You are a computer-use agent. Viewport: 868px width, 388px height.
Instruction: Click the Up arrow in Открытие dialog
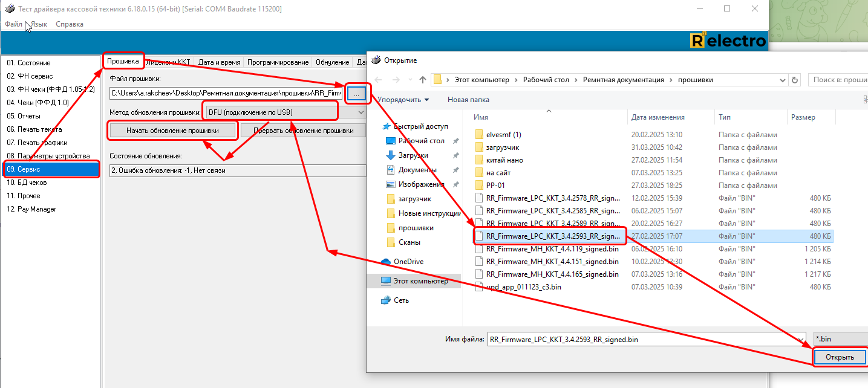(x=423, y=80)
